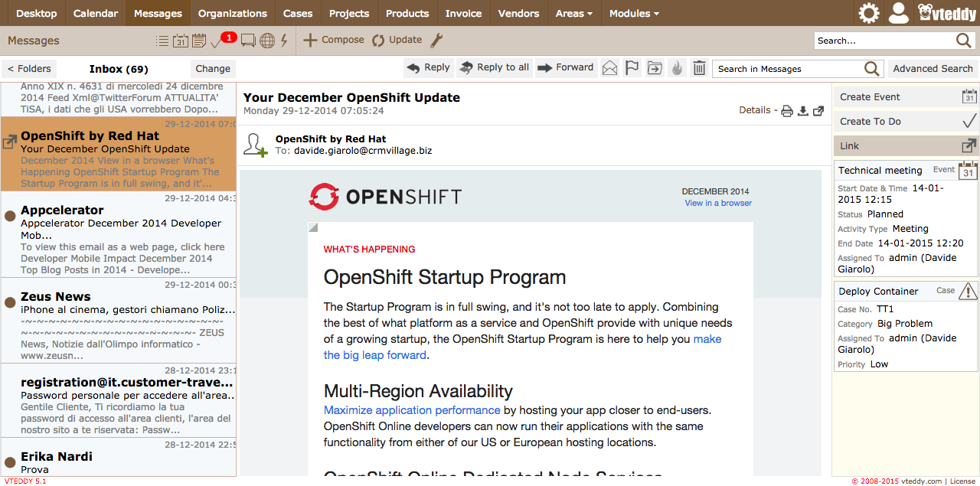Click the Reply to all button
980x486 pixels.
494,67
